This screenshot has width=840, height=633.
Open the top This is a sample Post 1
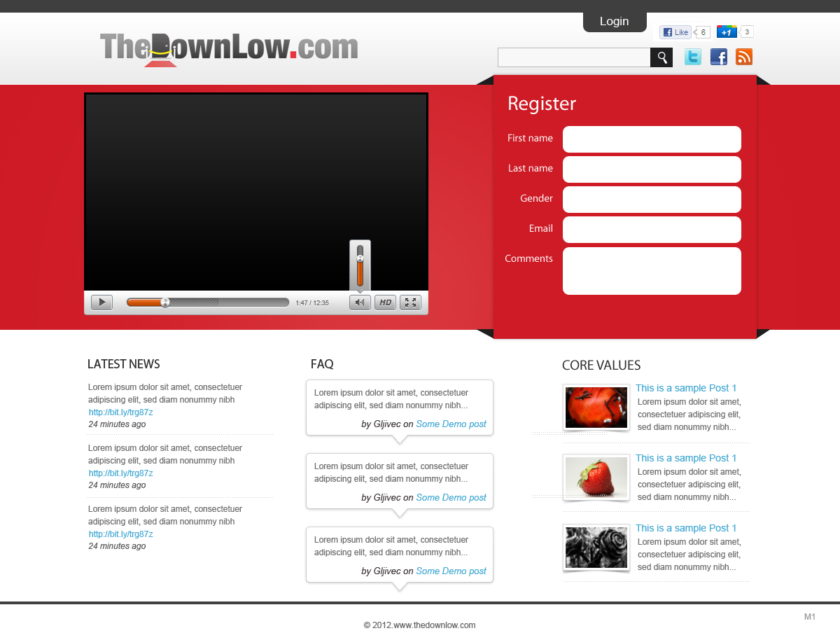(686, 388)
